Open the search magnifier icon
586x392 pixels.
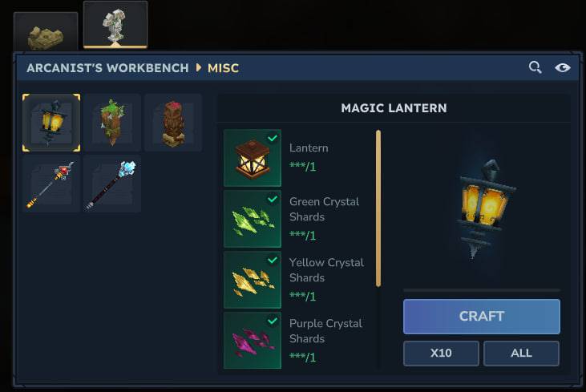pyautogui.click(x=535, y=67)
